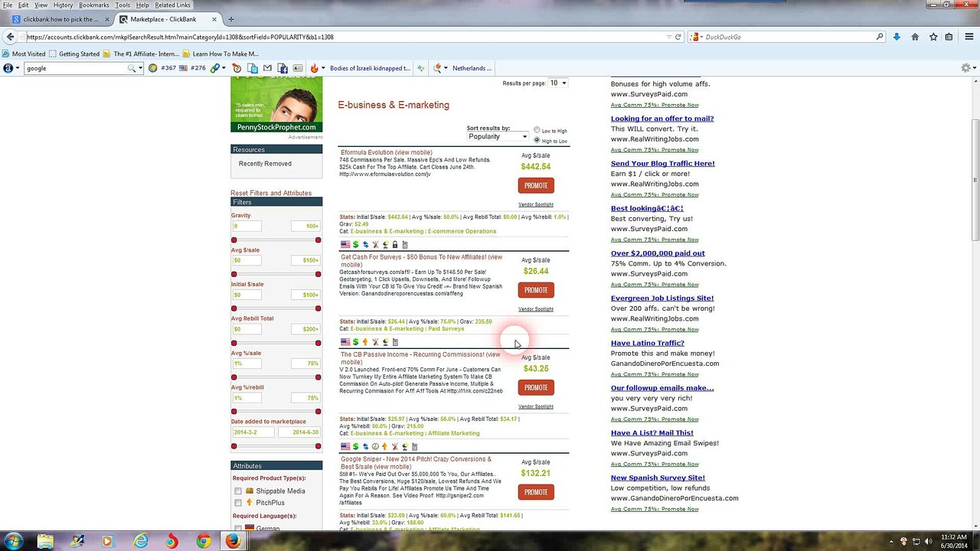Expand the settings gear dropdown arrow
The width and height of the screenshot is (980, 551).
975,68
